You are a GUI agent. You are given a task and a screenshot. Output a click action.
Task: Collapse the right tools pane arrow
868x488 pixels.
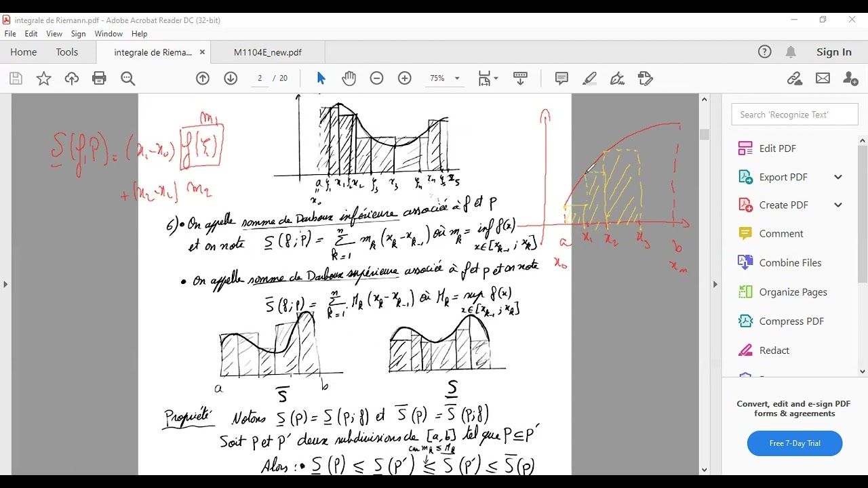point(715,284)
